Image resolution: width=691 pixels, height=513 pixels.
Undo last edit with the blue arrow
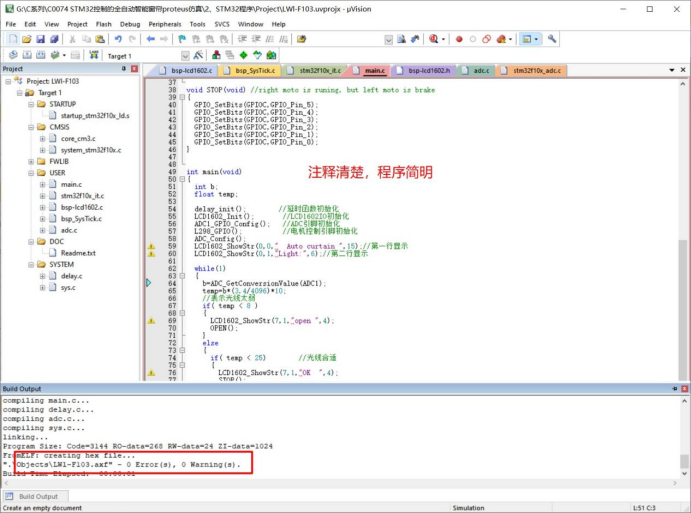tap(118, 39)
